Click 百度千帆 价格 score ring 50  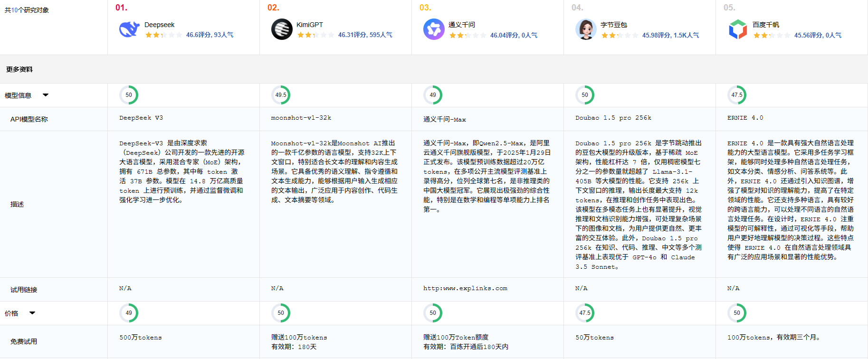pos(737,313)
